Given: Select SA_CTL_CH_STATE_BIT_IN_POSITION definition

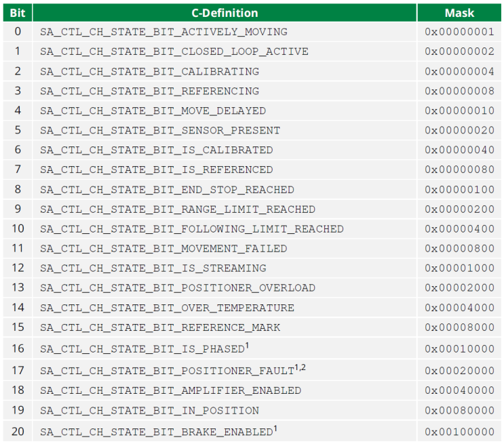Looking at the screenshot, I should tap(149, 410).
